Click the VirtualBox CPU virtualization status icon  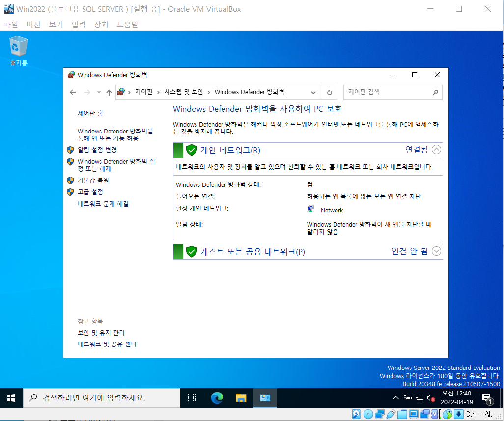[x=435, y=414]
